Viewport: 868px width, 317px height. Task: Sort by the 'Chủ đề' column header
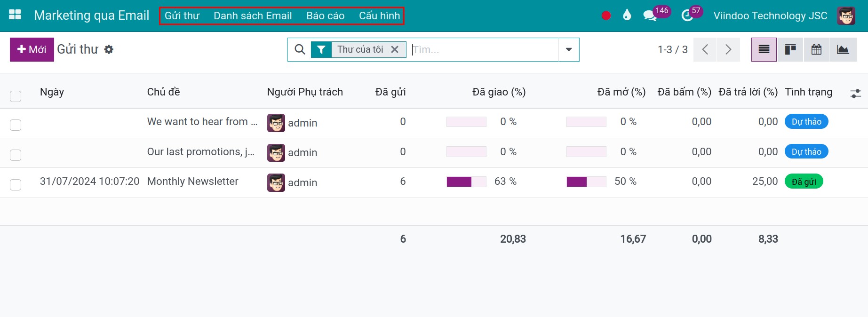[163, 92]
